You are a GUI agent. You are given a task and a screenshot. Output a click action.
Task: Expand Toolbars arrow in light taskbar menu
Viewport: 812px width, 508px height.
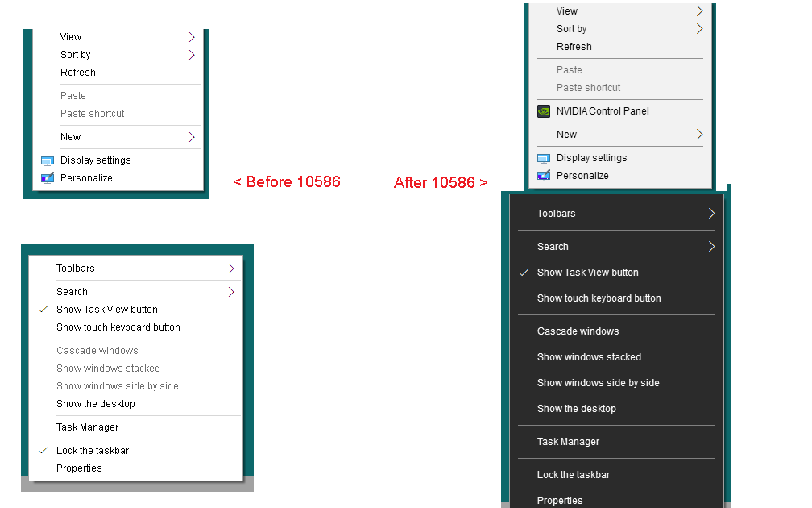click(x=231, y=269)
